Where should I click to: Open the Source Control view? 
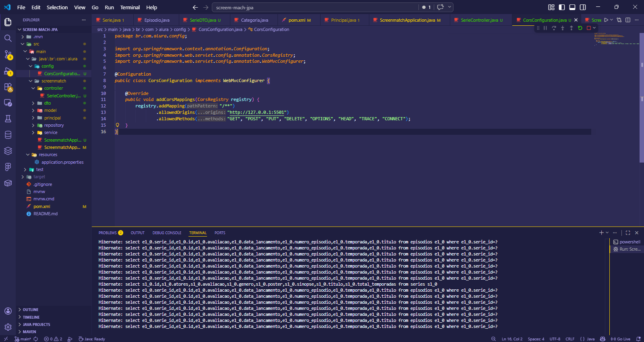point(8,54)
